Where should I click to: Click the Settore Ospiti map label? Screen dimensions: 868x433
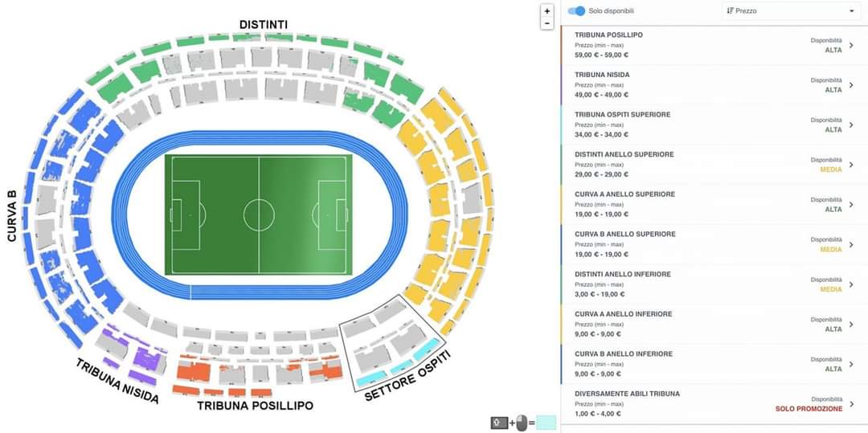pyautogui.click(x=407, y=377)
